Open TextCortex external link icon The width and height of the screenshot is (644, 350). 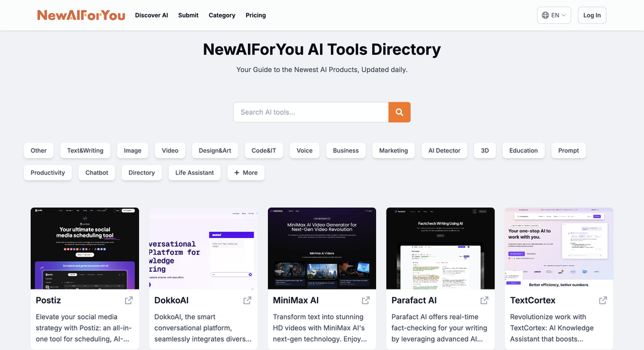tap(603, 300)
